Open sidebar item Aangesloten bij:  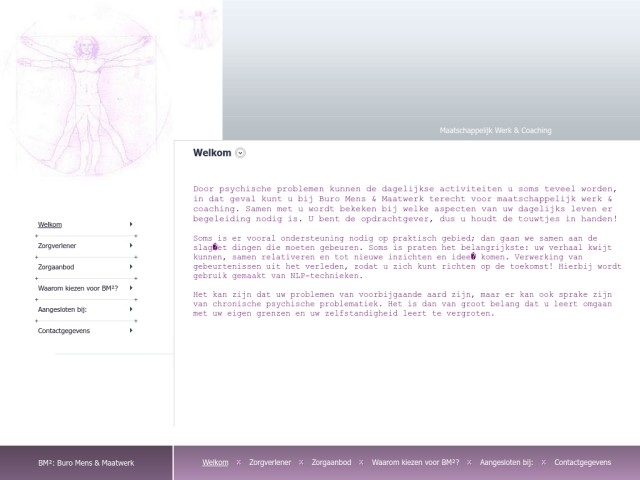point(63,309)
